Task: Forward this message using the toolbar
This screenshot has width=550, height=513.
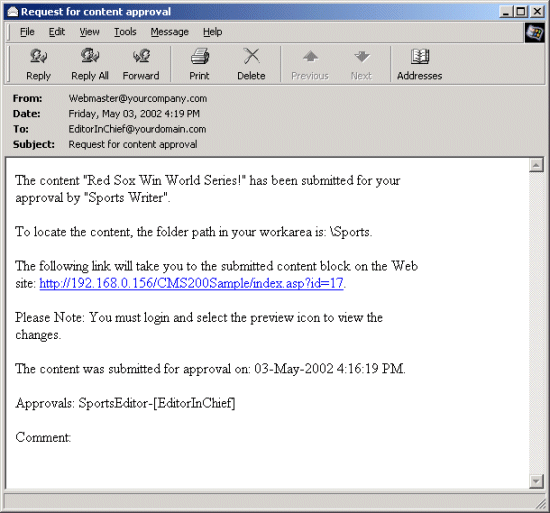Action: (x=141, y=64)
